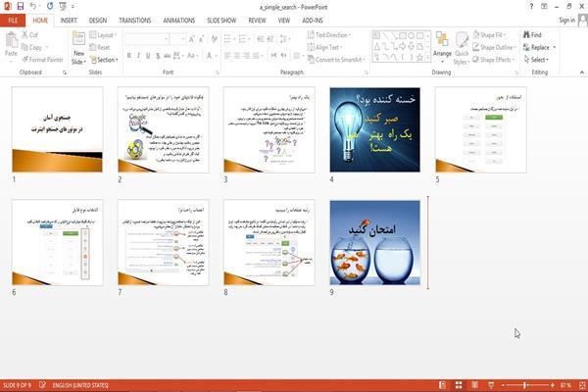
Task: Decrease font size with smaller A
Action: pyautogui.click(x=201, y=39)
